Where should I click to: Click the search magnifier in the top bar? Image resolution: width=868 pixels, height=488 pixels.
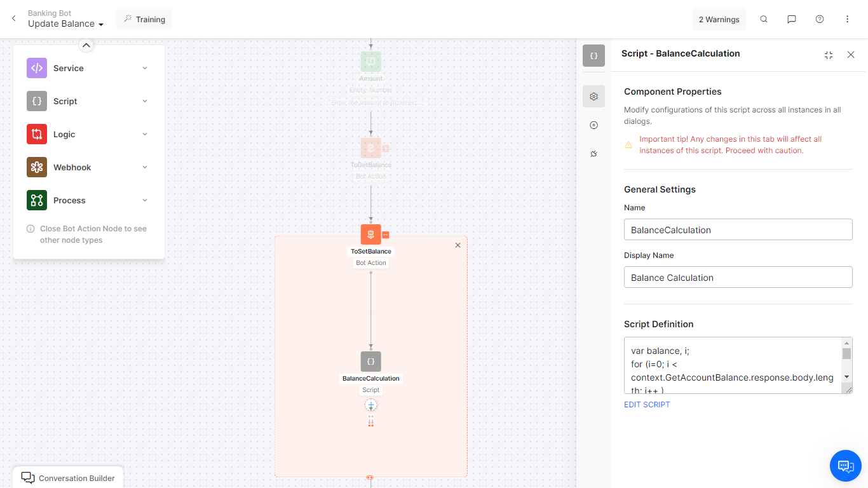[x=763, y=19]
